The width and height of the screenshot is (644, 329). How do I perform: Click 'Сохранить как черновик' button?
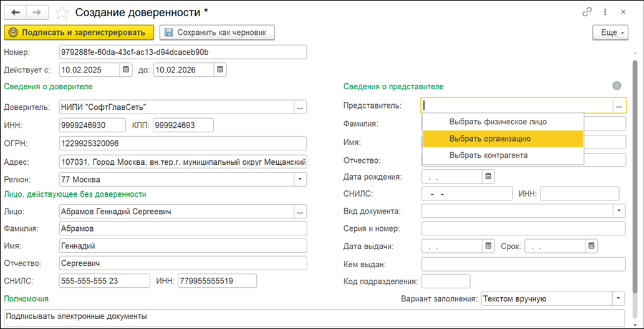[x=217, y=32]
